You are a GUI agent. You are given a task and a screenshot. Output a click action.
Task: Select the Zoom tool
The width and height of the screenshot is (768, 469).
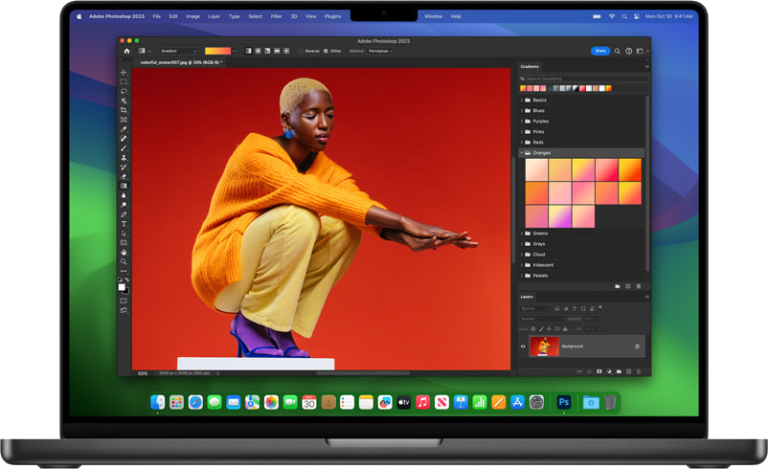(x=123, y=261)
